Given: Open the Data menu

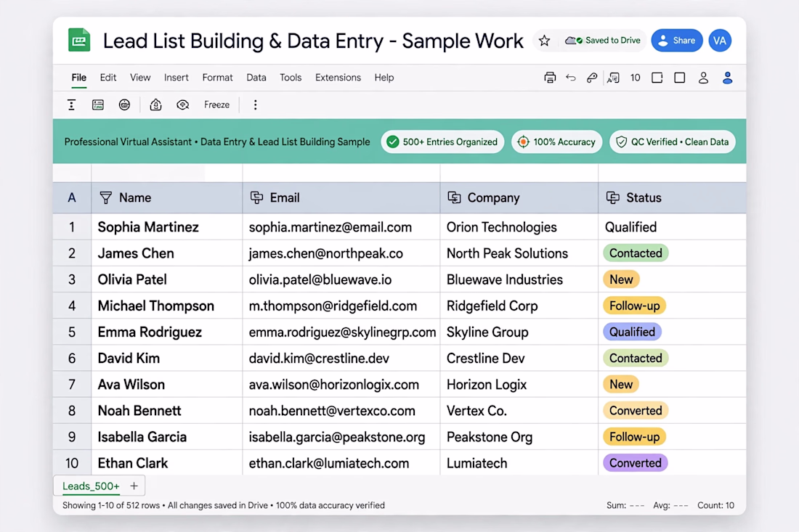Looking at the screenshot, I should point(256,78).
